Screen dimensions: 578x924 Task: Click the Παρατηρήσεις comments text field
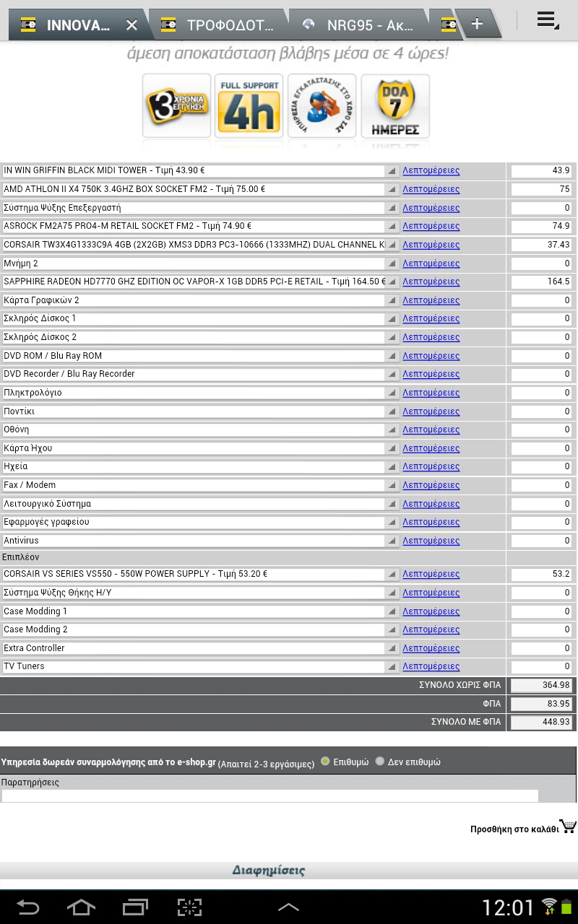click(x=269, y=796)
